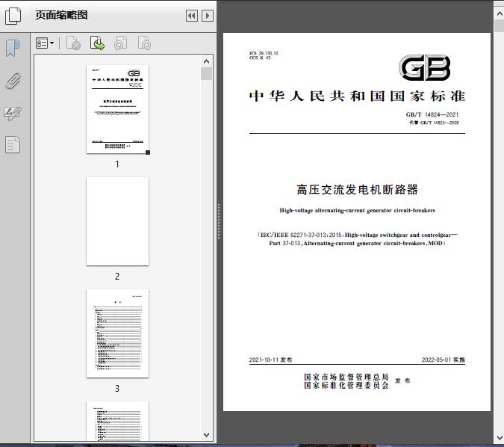This screenshot has height=447, width=504.
Task: Rotate pages counterclockwise icon
Action: [x=121, y=43]
